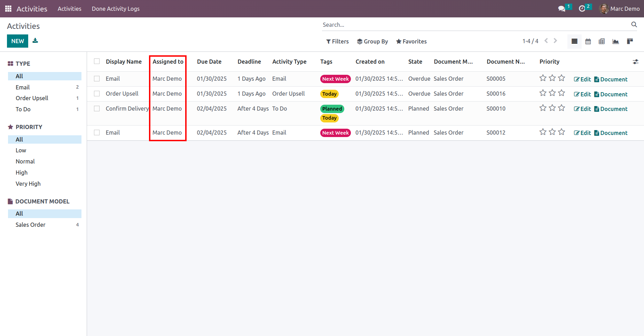This screenshot has width=644, height=336.
Task: Switch to list view icon
Action: [574, 41]
